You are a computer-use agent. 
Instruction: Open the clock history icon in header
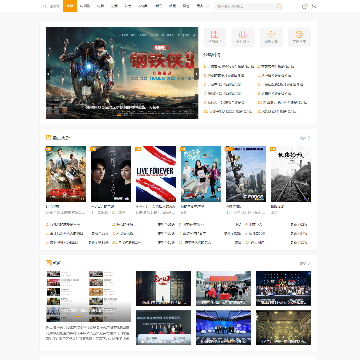click(x=304, y=6)
